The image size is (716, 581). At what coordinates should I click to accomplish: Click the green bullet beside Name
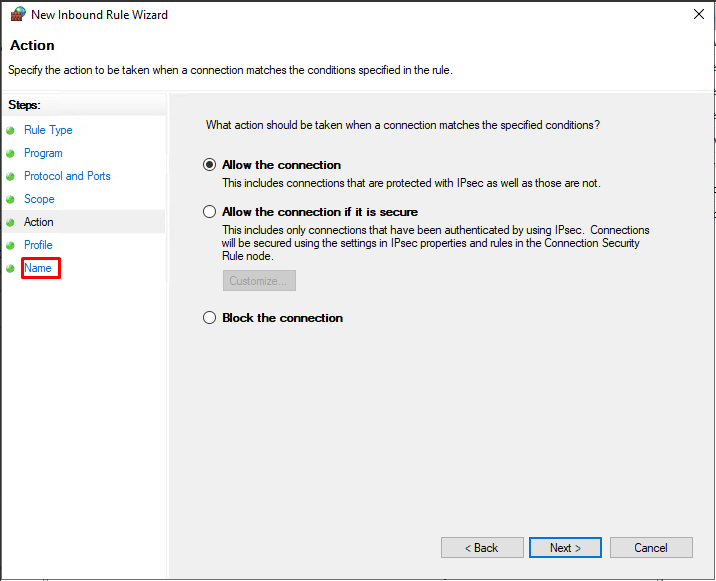point(11,269)
